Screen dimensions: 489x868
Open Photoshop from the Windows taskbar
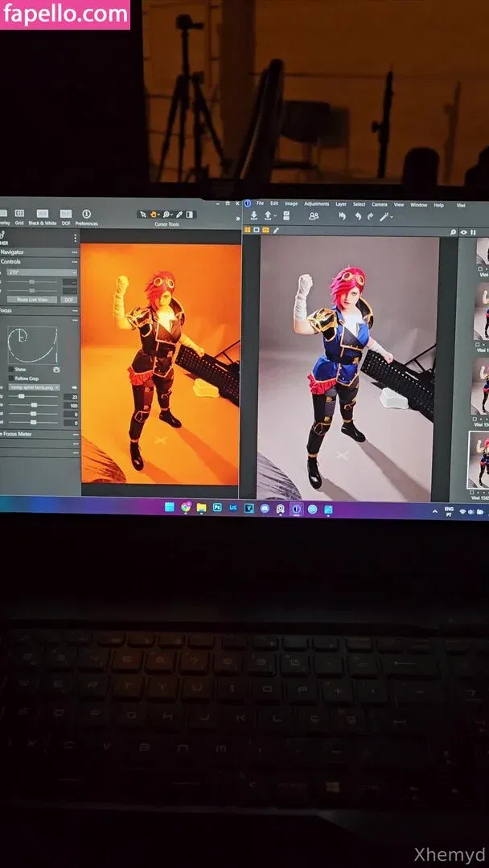tap(216, 508)
